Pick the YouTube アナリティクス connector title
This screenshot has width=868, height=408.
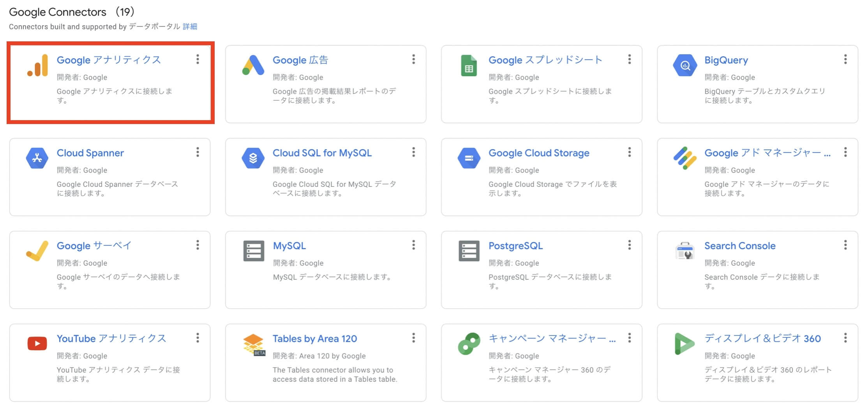111,339
